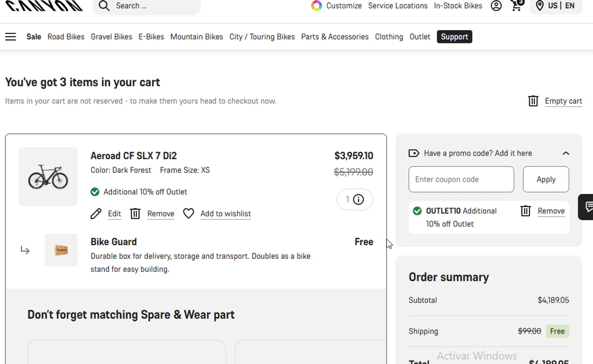Viewport: 593px width, 364px height.
Task: Click the green check beside Additional 10% off
Action: click(95, 192)
